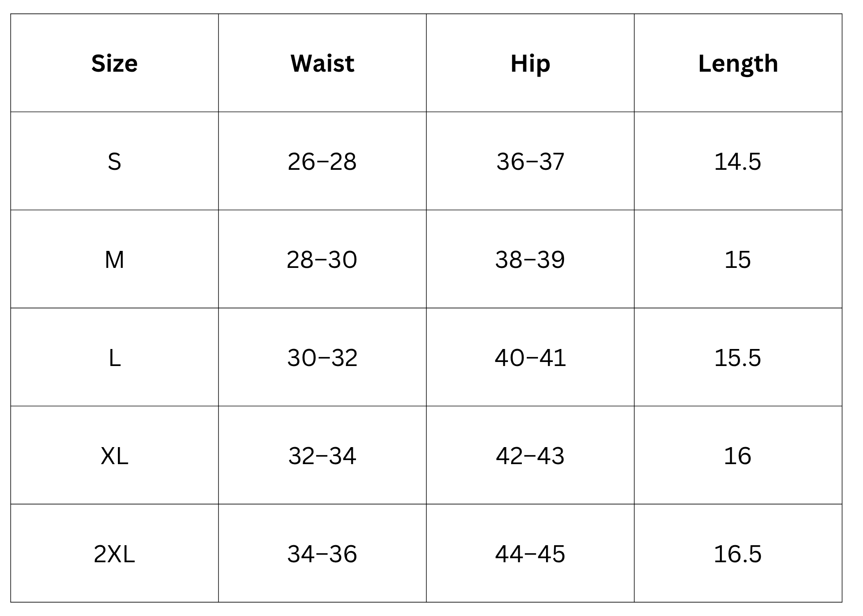Click waist value 34–36
Image resolution: width=863 pixels, height=616 pixels.
[322, 554]
